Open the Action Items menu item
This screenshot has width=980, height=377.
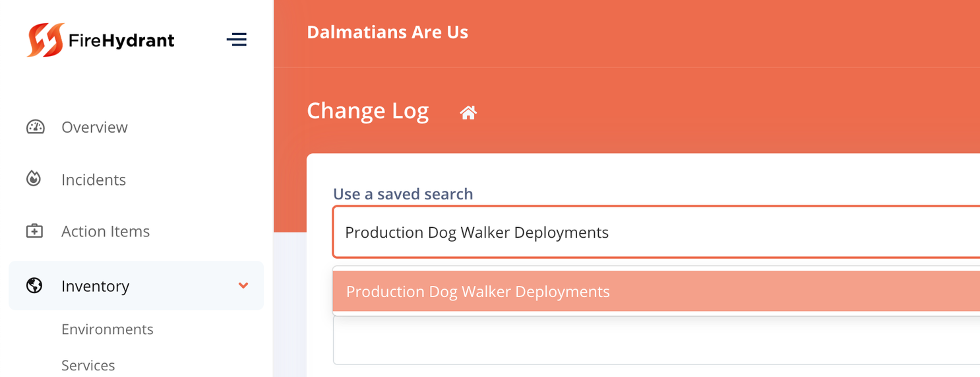pos(106,231)
